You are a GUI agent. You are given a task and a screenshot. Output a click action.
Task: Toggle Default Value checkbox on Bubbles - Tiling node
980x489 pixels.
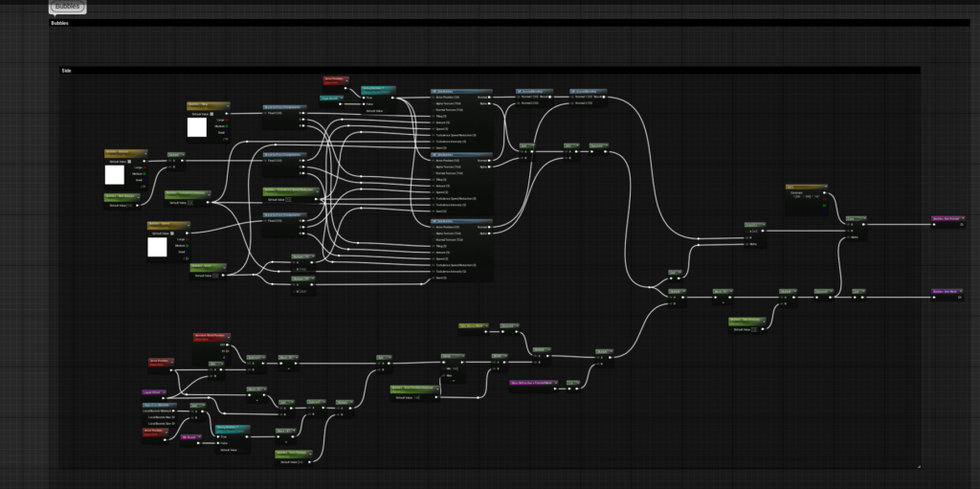pos(212,113)
